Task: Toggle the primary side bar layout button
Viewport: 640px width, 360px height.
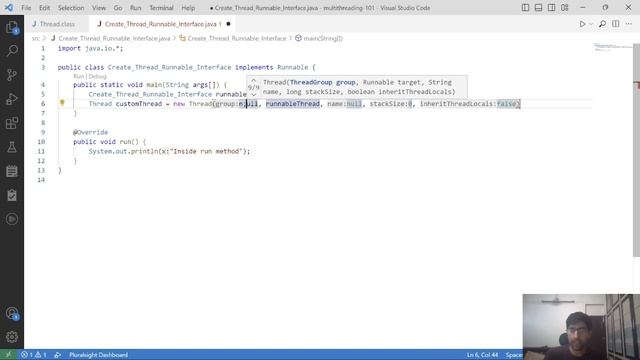Action: 525,8
